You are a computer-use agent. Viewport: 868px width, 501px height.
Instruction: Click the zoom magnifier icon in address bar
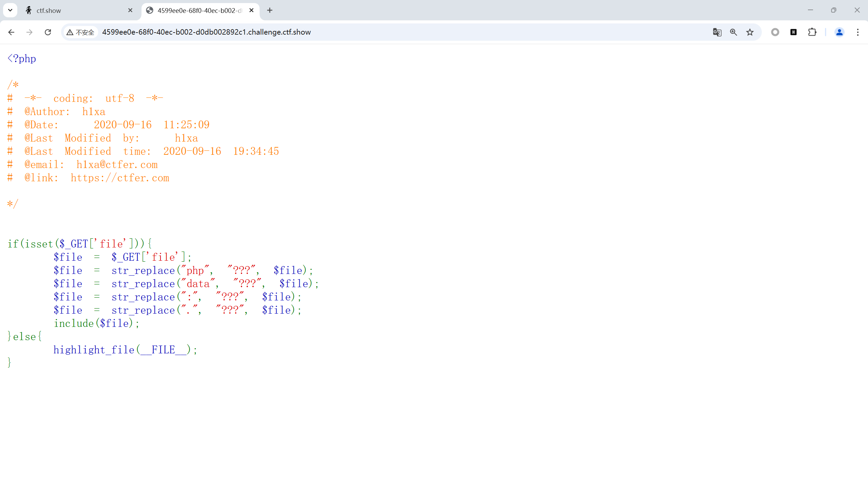pos(733,32)
